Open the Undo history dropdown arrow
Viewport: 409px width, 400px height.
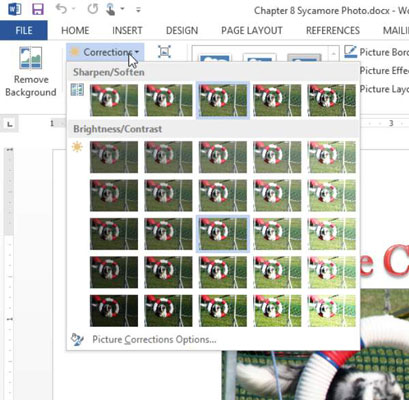[x=73, y=9]
